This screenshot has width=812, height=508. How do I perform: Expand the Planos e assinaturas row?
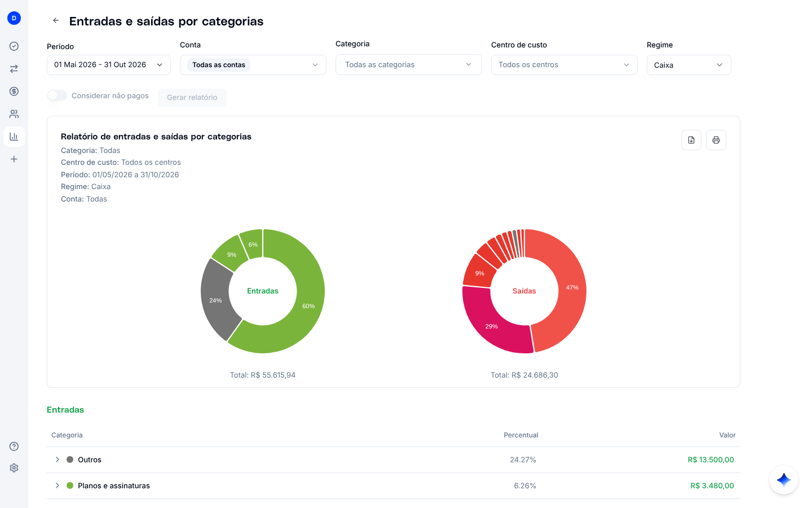pos(58,485)
